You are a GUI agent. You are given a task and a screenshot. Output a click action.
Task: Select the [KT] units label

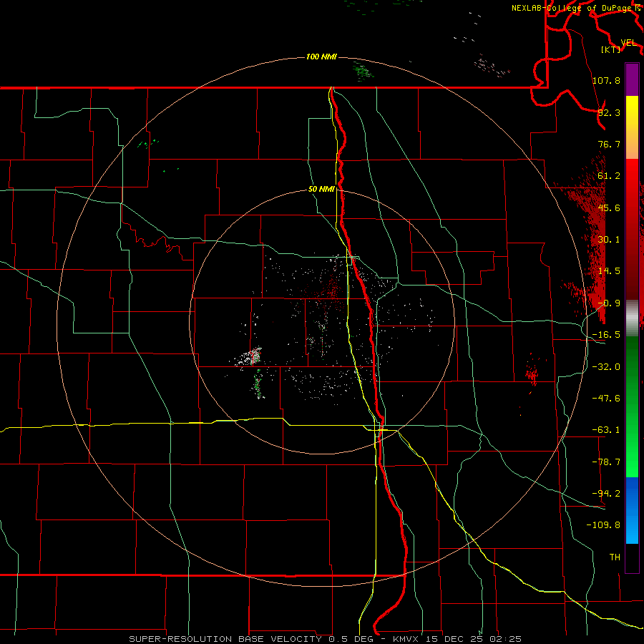(x=611, y=49)
